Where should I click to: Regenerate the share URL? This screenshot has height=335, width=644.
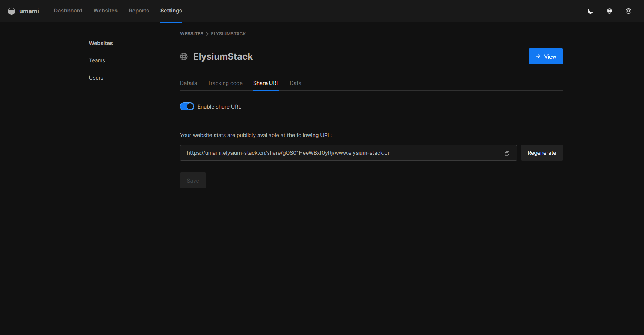(x=541, y=153)
